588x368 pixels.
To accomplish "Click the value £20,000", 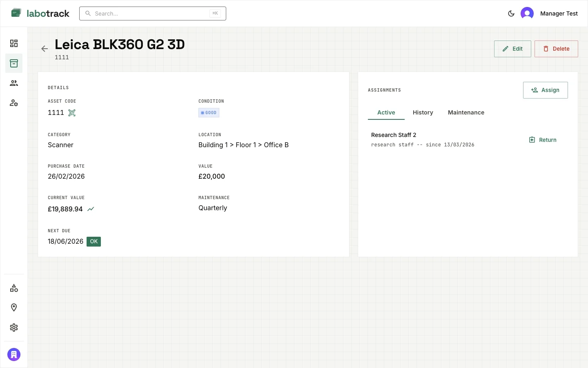I will pyautogui.click(x=212, y=176).
